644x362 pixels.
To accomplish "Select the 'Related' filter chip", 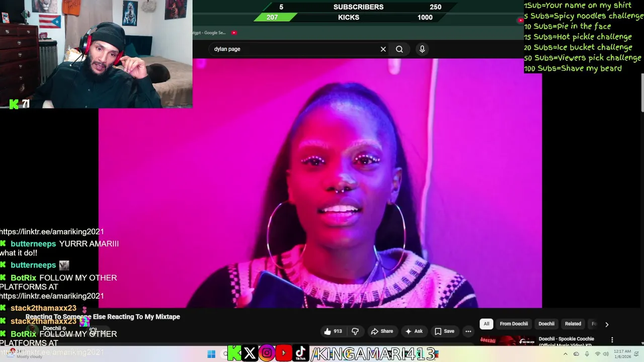I will (573, 324).
